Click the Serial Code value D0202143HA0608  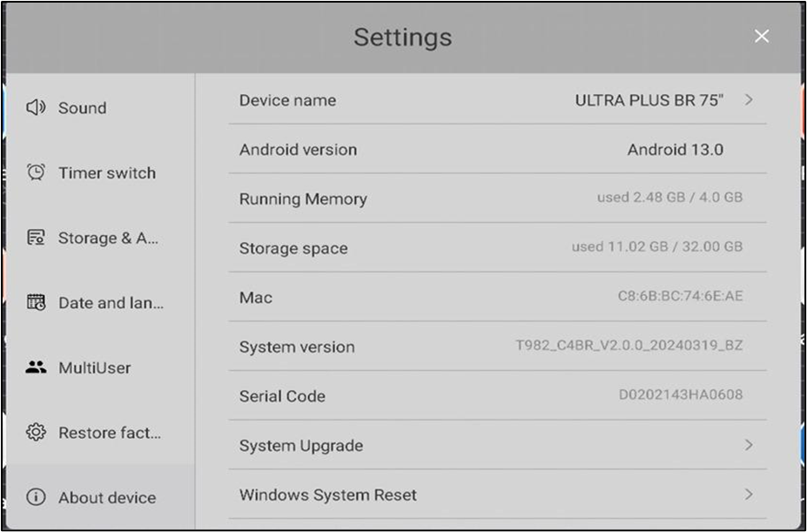[681, 395]
